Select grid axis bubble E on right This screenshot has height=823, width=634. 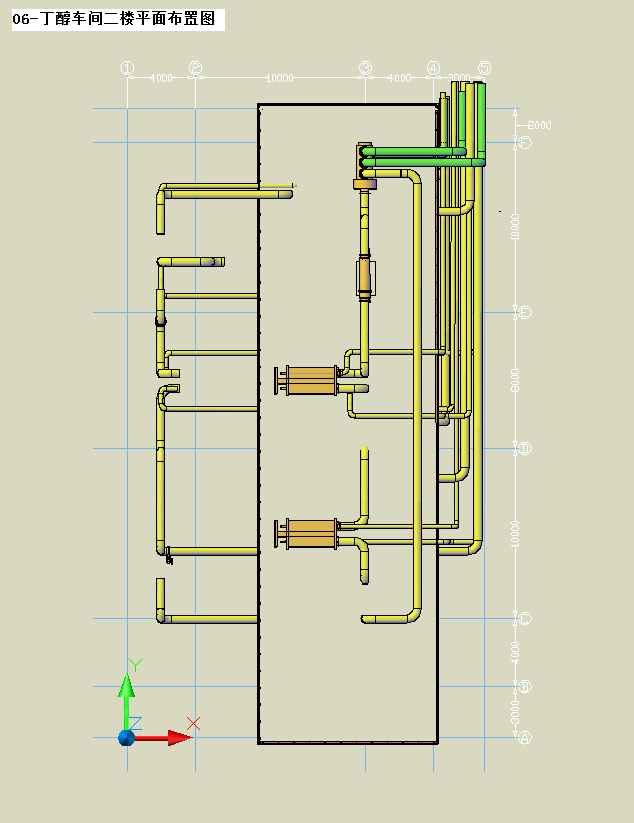(x=525, y=312)
